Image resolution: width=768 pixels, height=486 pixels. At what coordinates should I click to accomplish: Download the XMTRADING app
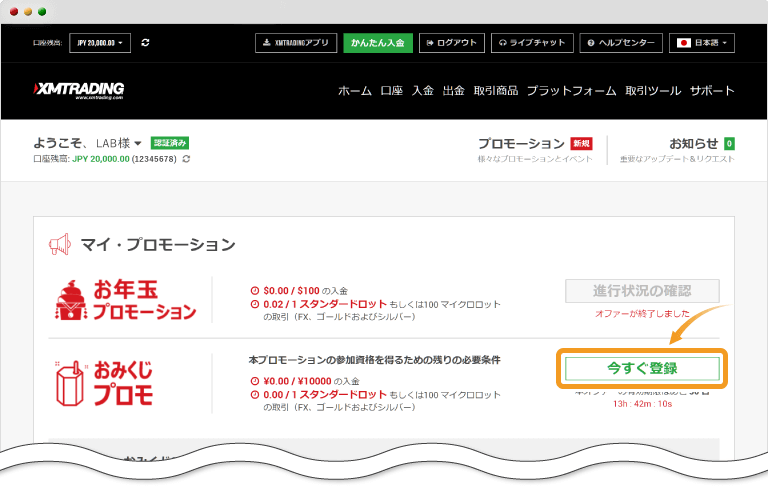[296, 43]
